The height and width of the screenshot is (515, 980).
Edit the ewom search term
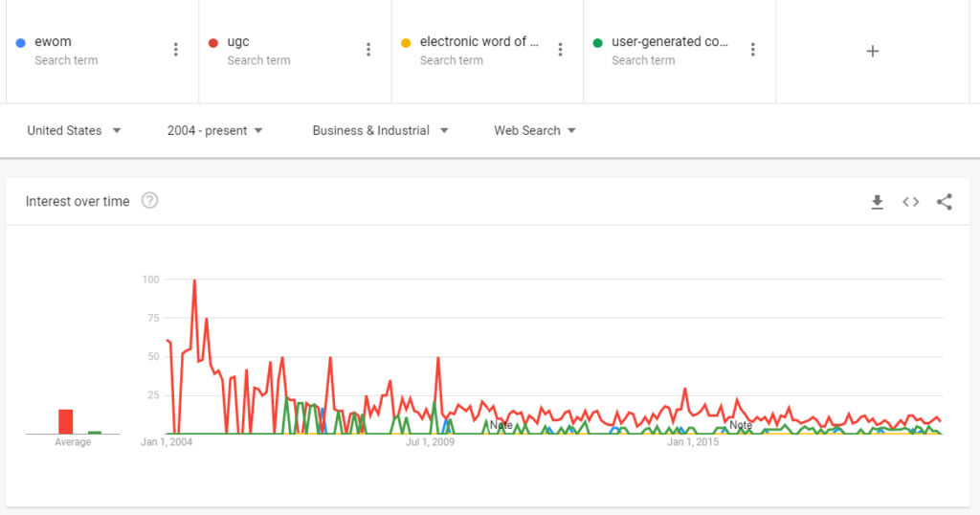pyautogui.click(x=54, y=42)
